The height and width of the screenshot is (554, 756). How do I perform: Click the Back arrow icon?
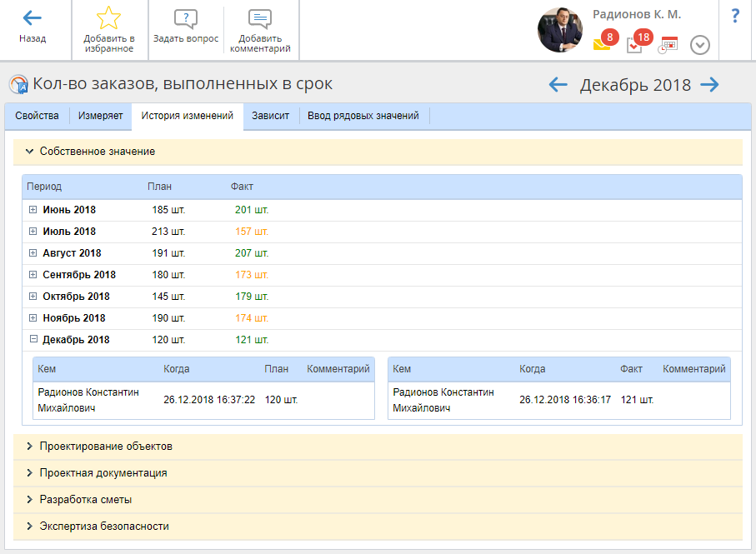pos(33,18)
